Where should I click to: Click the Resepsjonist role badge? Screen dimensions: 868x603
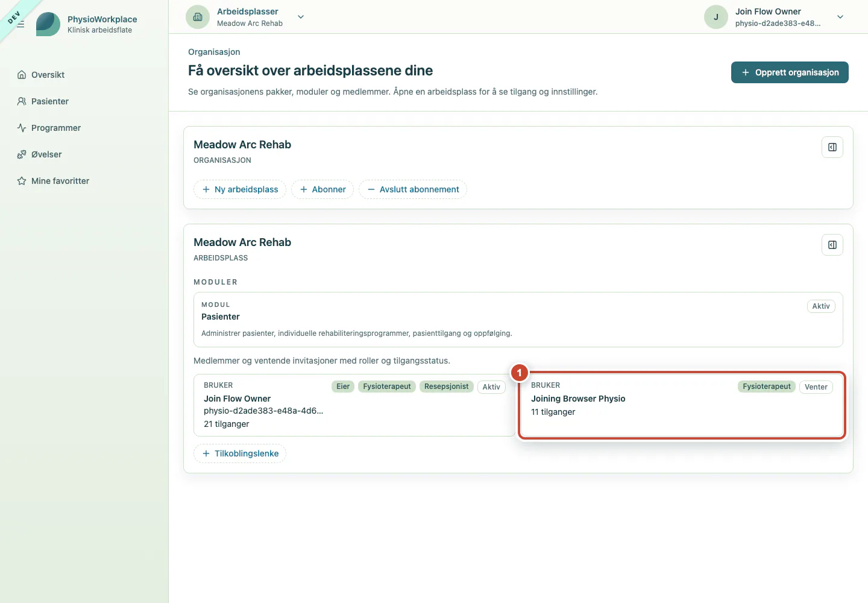point(446,387)
